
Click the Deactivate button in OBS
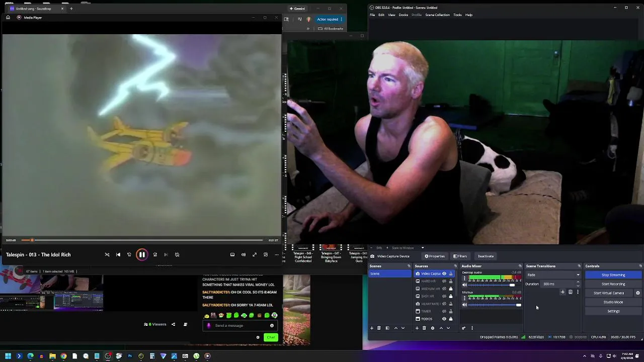(486, 256)
